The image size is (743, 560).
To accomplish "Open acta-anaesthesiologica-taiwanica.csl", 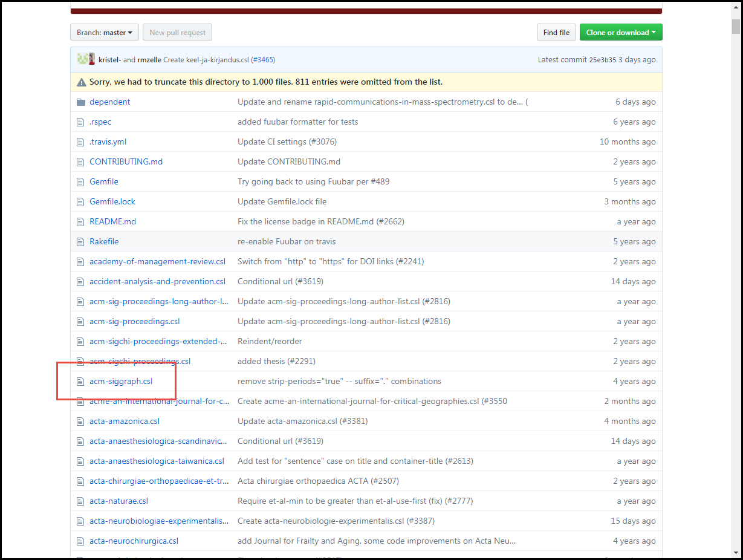I will pyautogui.click(x=157, y=461).
